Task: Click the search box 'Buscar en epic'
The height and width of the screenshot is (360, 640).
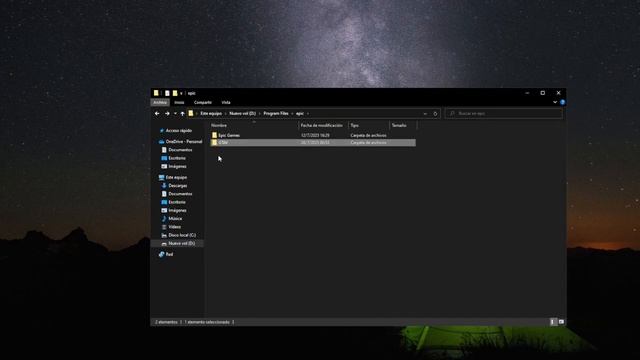Action: click(x=504, y=113)
